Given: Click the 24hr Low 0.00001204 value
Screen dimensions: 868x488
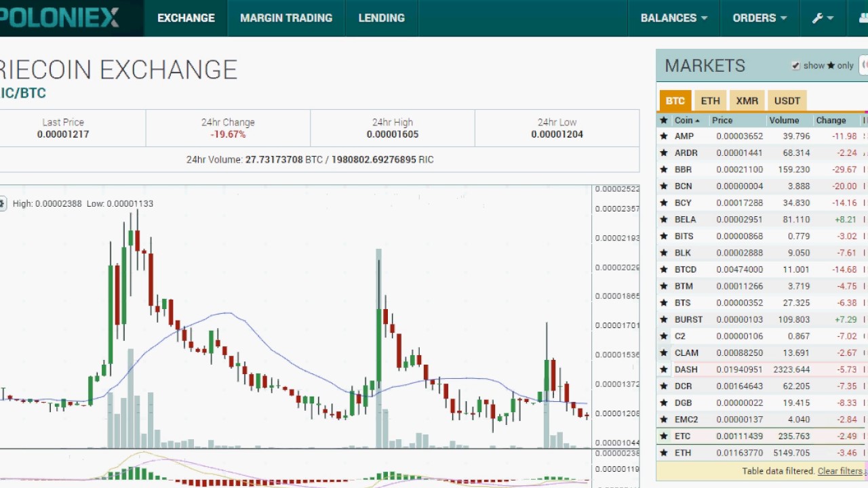Looking at the screenshot, I should (557, 134).
